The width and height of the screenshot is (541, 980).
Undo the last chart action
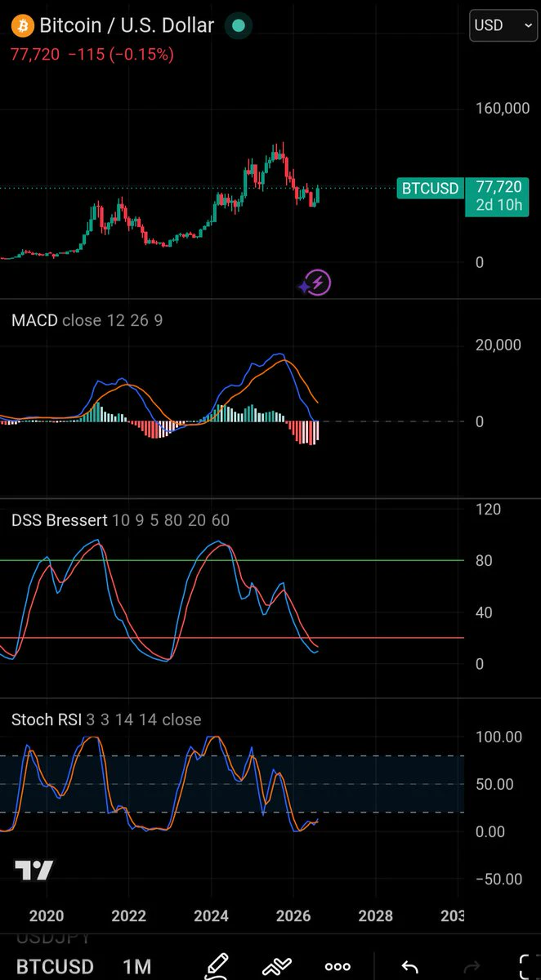[409, 966]
